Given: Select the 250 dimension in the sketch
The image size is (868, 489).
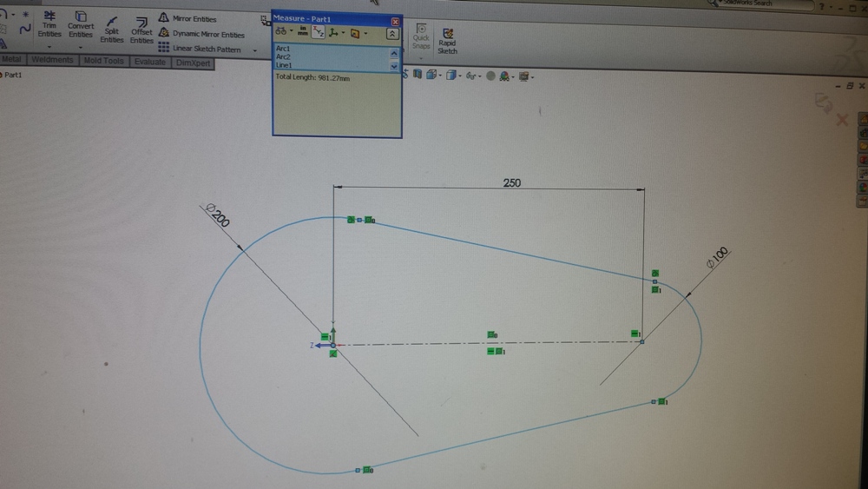Looking at the screenshot, I should click(x=512, y=182).
